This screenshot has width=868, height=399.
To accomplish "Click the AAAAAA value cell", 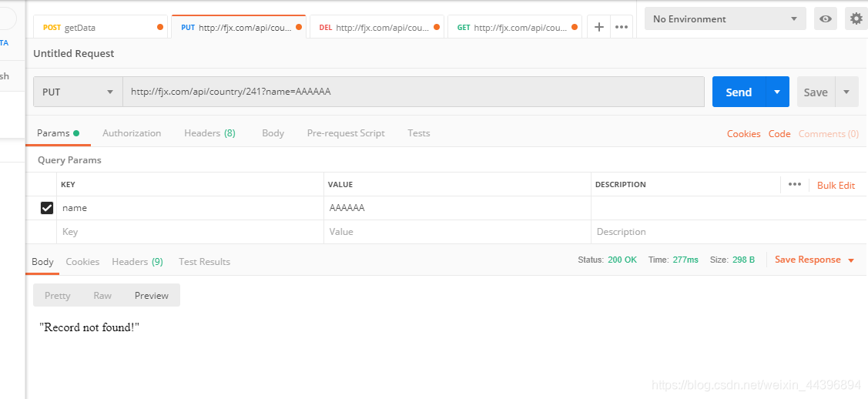I will point(457,208).
